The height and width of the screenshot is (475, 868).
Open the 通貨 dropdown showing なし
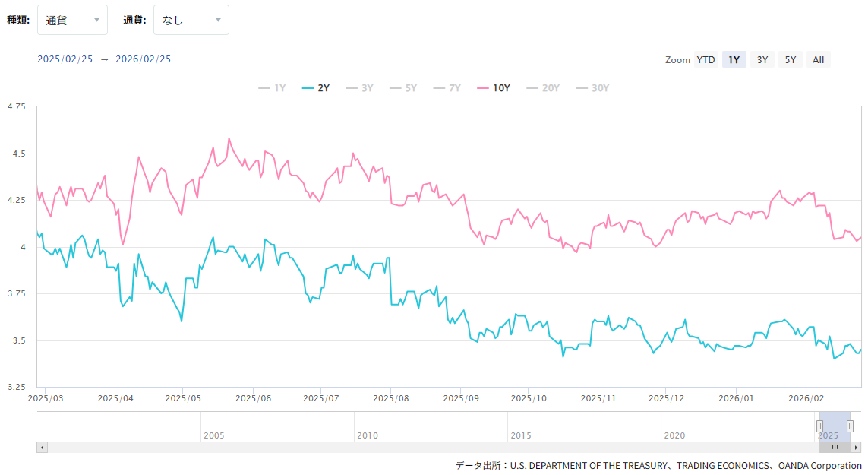coord(191,20)
